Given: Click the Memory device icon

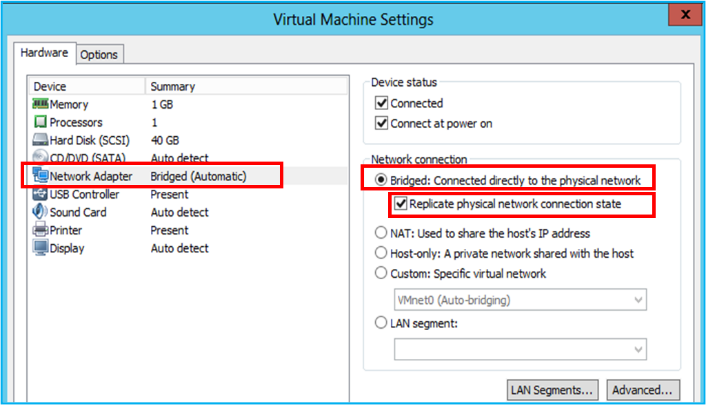Looking at the screenshot, I should [x=40, y=105].
